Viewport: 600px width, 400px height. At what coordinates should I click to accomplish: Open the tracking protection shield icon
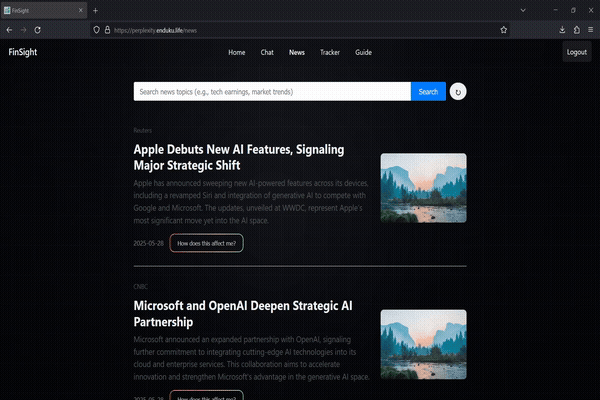point(96,30)
